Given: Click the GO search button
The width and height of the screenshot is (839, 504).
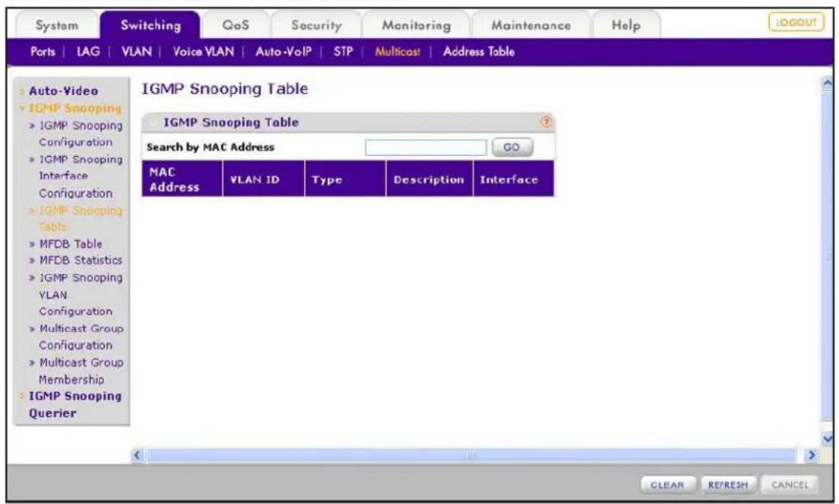Looking at the screenshot, I should pos(512,147).
